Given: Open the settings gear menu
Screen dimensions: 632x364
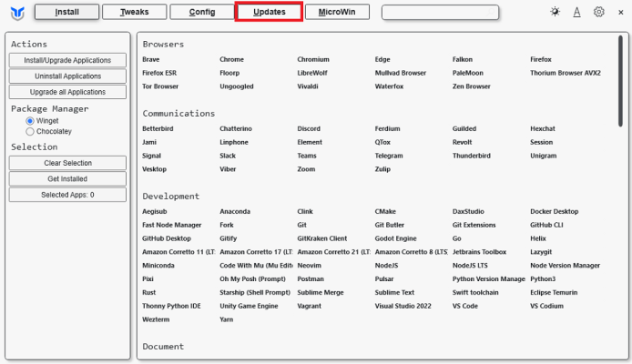Looking at the screenshot, I should [x=599, y=12].
